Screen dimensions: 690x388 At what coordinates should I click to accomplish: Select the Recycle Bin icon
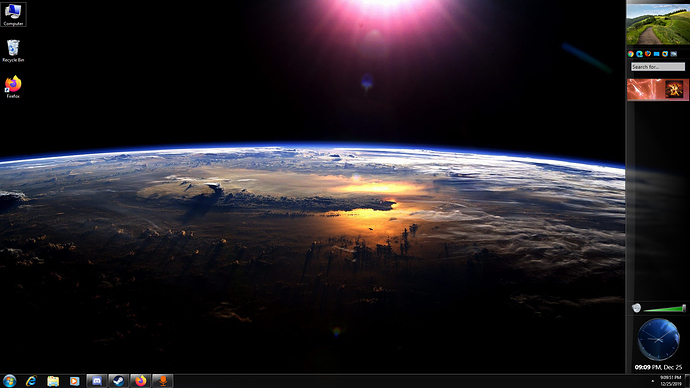pyautogui.click(x=13, y=51)
